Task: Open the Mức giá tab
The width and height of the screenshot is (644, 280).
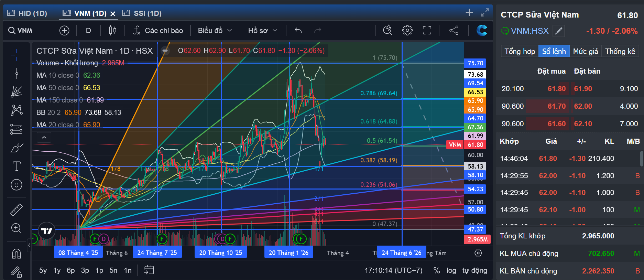Action: pyautogui.click(x=586, y=51)
